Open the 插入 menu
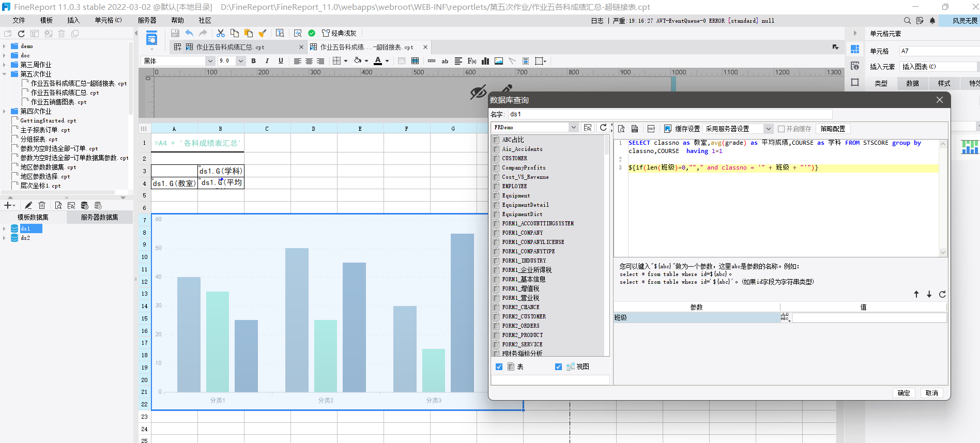The width and height of the screenshot is (980, 443). (73, 20)
